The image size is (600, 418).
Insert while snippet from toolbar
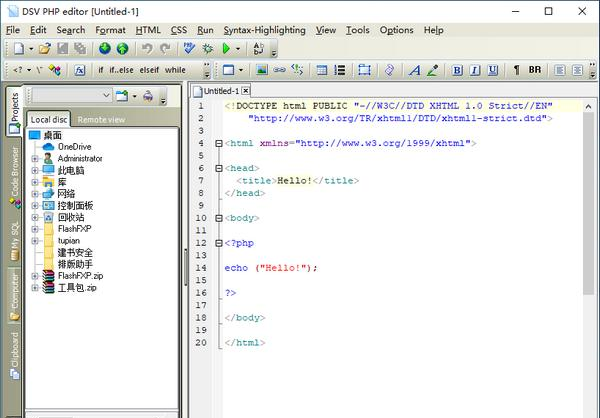[175, 71]
